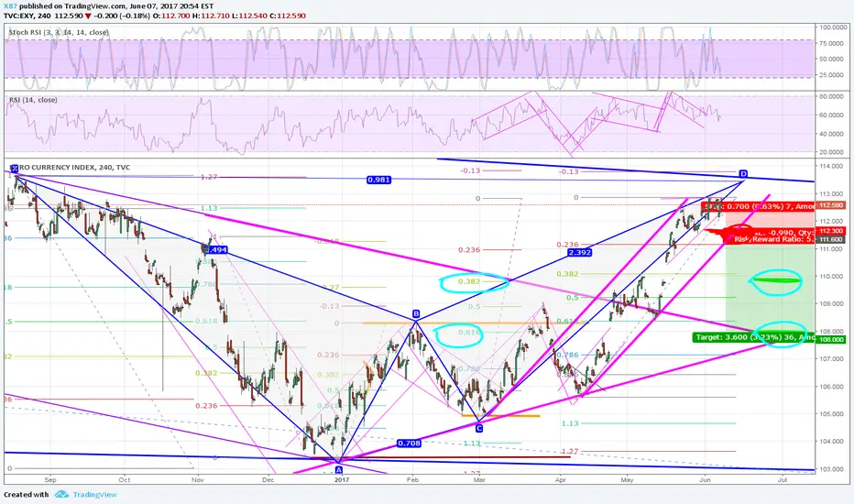
Task: Click the 2.392 ratio label
Action: [579, 253]
